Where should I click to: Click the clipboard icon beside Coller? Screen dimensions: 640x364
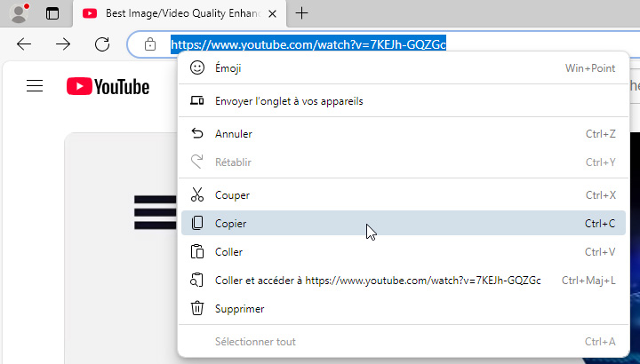point(197,251)
